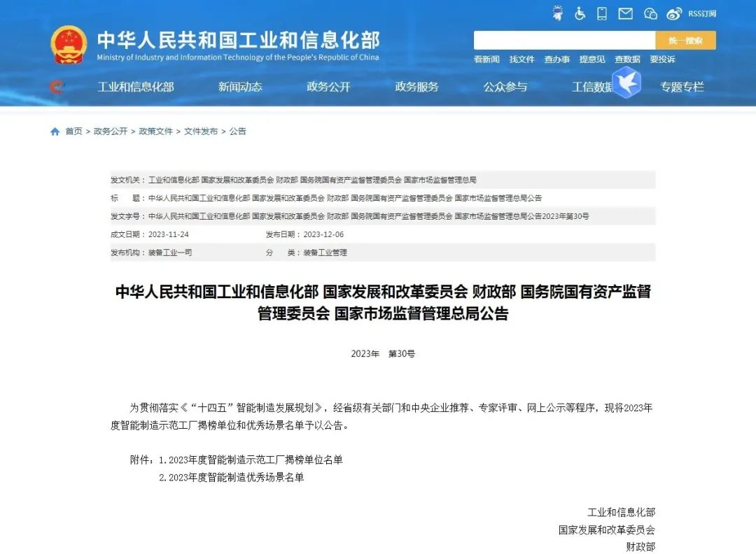756x554 pixels.
Task: Click the WeChat icon in header
Action: click(650, 13)
